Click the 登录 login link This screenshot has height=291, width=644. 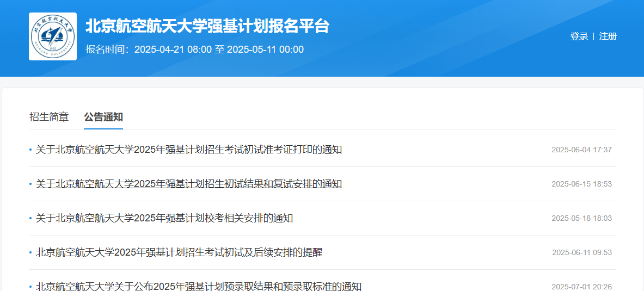click(x=579, y=36)
